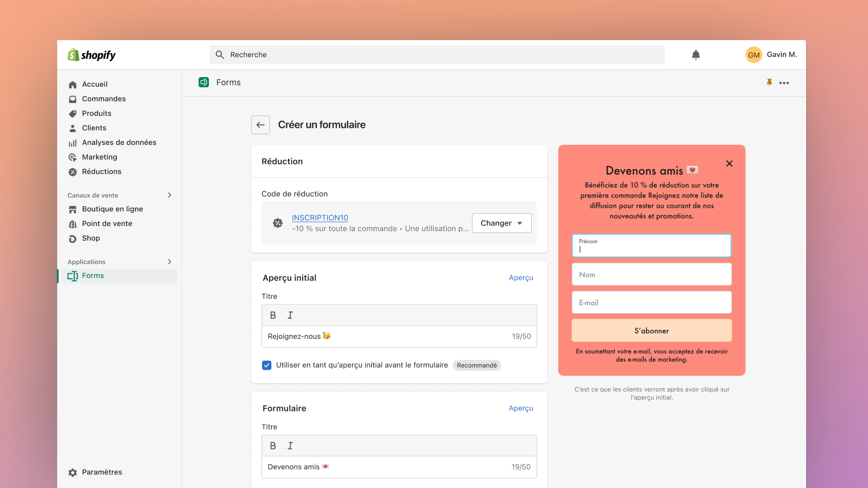Edit the 'Rejoignez-nous' title field

(399, 337)
